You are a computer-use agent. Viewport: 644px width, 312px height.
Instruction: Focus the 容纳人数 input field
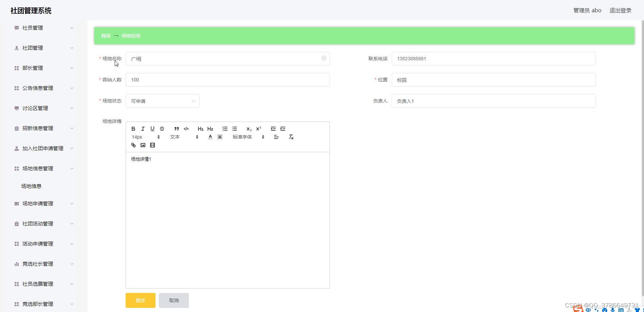227,80
